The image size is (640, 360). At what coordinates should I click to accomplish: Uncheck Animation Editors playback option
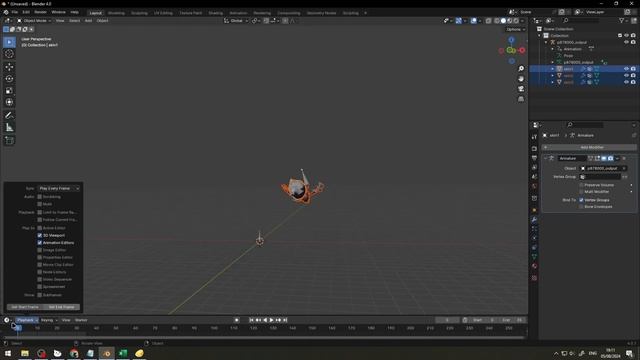point(40,243)
